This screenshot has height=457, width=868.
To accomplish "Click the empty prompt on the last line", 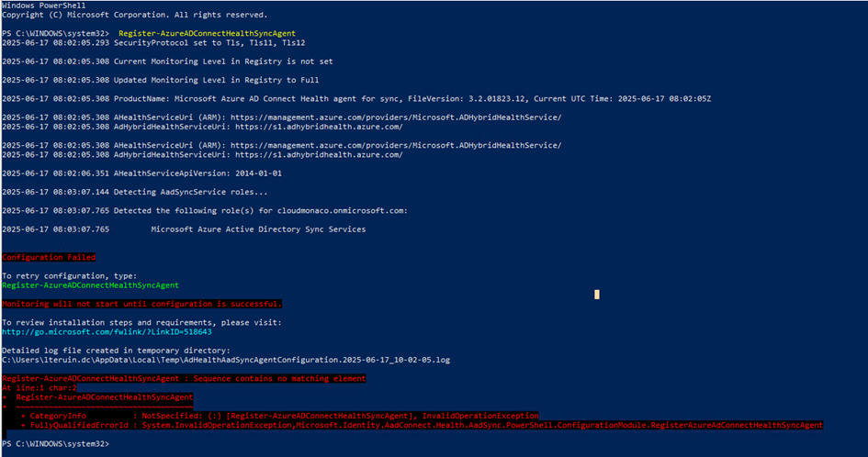I will pos(55,443).
